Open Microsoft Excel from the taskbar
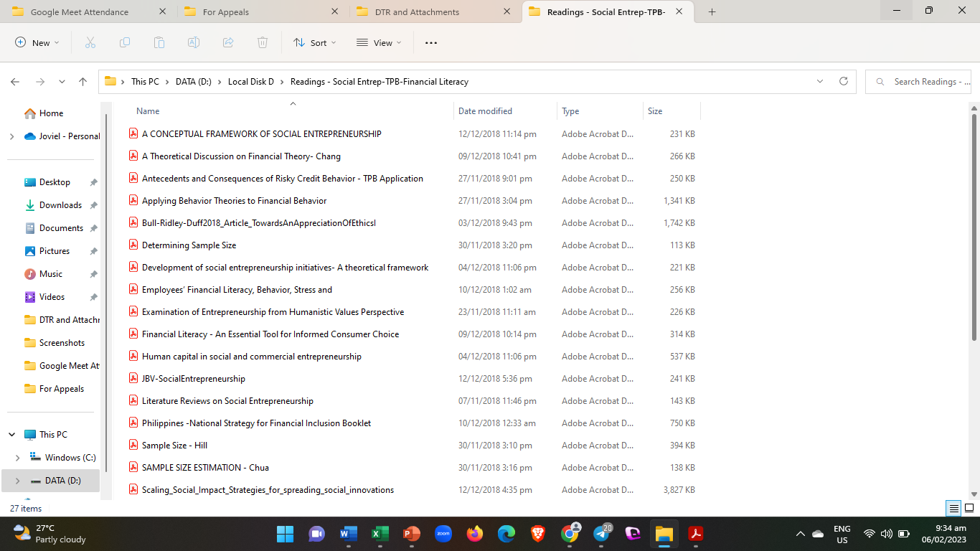980x551 pixels. pyautogui.click(x=380, y=534)
